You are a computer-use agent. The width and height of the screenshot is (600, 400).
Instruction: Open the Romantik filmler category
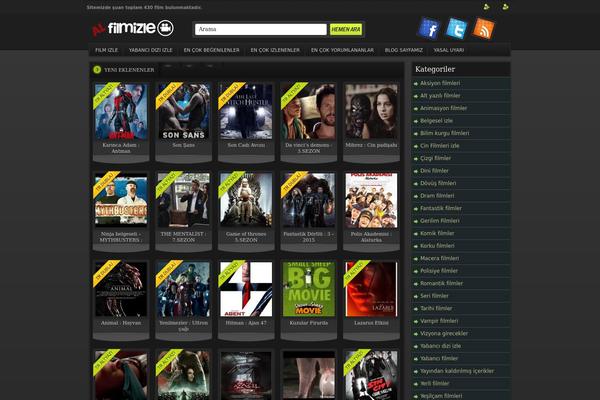coord(442,283)
